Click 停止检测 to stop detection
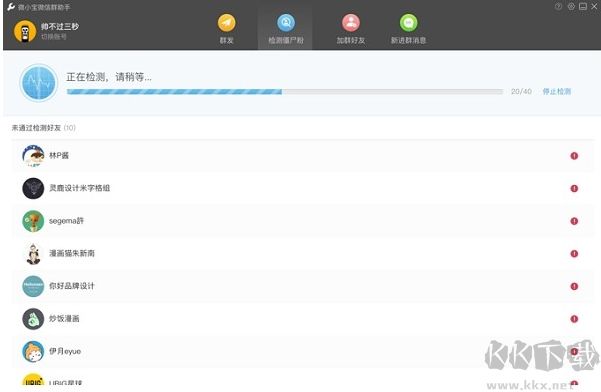 tap(557, 91)
